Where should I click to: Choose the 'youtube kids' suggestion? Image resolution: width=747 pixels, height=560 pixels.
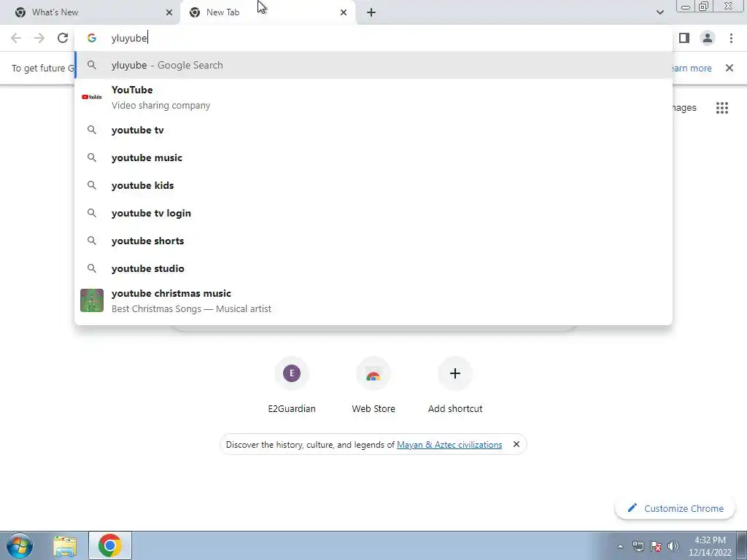point(373,185)
